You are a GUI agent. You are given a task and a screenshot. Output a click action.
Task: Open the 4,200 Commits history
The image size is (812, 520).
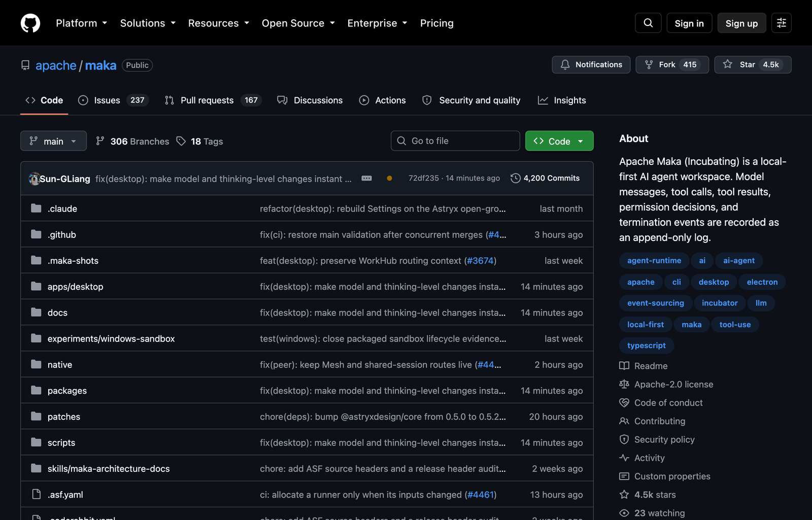click(545, 178)
